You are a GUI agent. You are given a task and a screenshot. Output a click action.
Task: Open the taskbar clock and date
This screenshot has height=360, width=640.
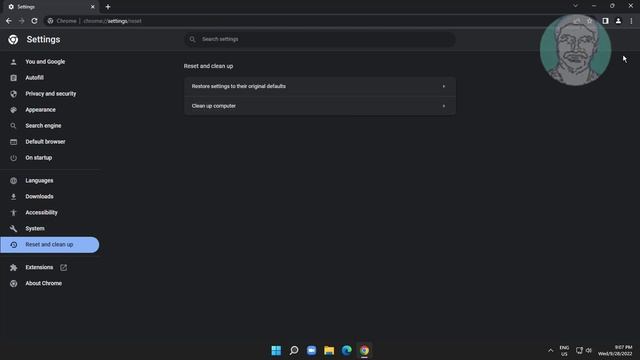pyautogui.click(x=615, y=350)
